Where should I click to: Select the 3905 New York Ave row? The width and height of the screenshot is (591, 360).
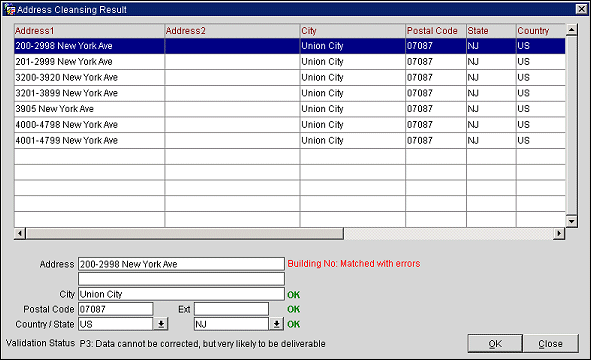pyautogui.click(x=289, y=109)
